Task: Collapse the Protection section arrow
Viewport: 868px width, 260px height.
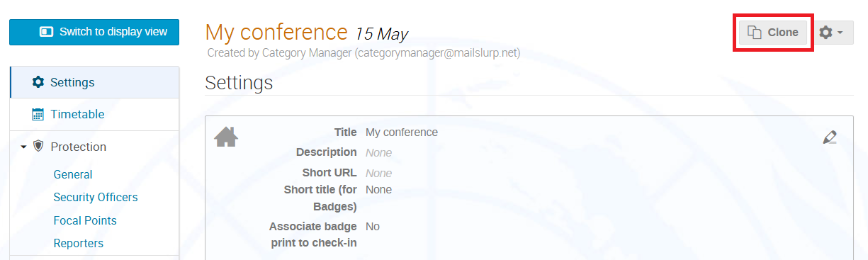Action: pyautogui.click(x=23, y=147)
